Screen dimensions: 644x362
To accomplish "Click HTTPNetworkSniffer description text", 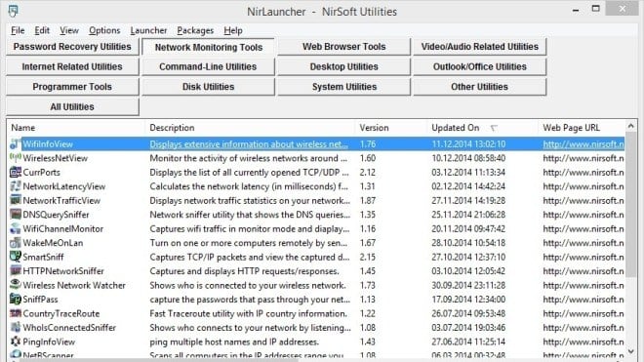I will [x=244, y=271].
